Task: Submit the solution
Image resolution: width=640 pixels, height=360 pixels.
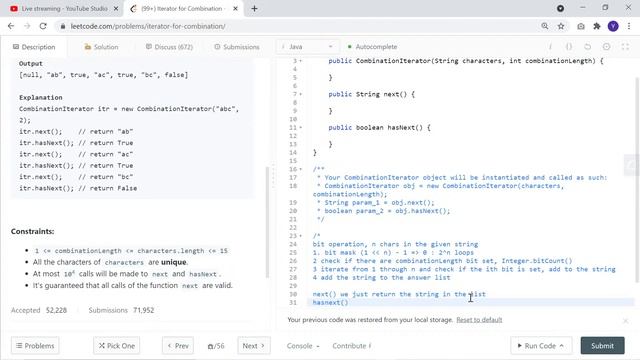Action: click(602, 346)
